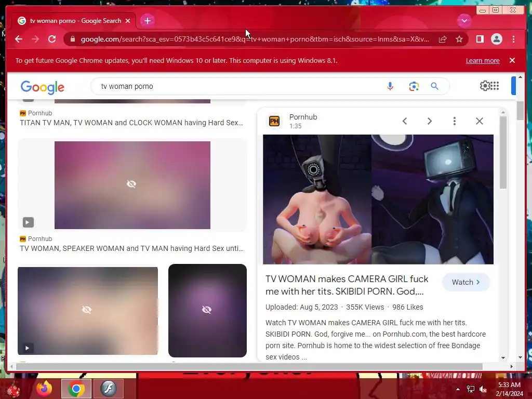This screenshot has height=399, width=532.
Task: Click Pornhub label above SPEAKER WOMAN title
Action: tap(39, 239)
